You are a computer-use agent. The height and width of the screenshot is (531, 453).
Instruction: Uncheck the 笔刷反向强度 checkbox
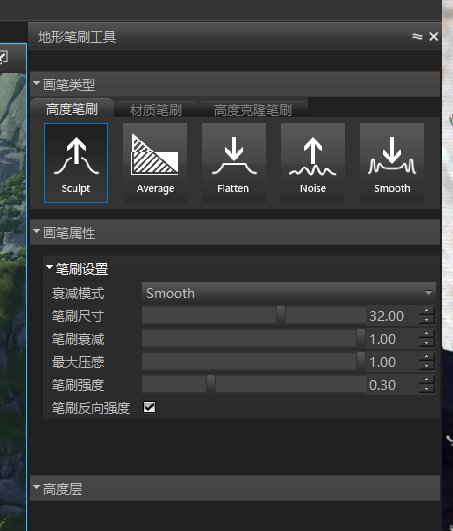tap(149, 407)
